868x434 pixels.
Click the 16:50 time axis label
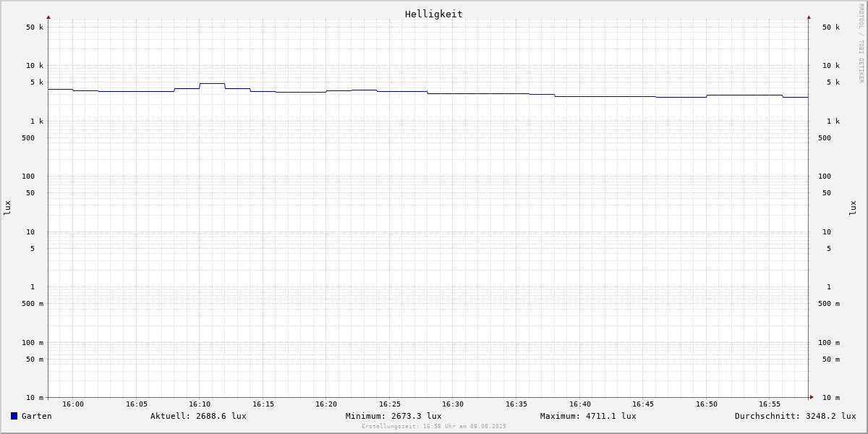(707, 404)
